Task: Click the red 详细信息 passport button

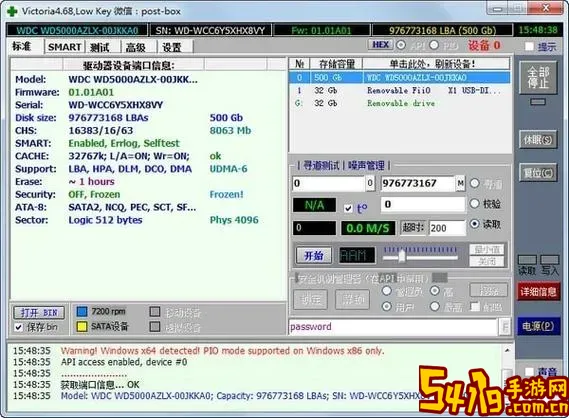Action: point(539,291)
